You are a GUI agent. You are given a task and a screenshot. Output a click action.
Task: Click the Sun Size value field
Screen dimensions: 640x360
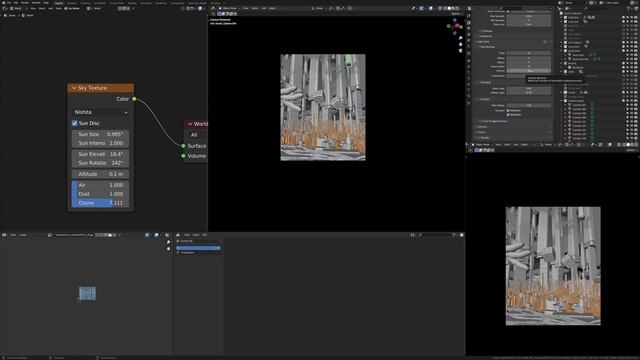100,134
